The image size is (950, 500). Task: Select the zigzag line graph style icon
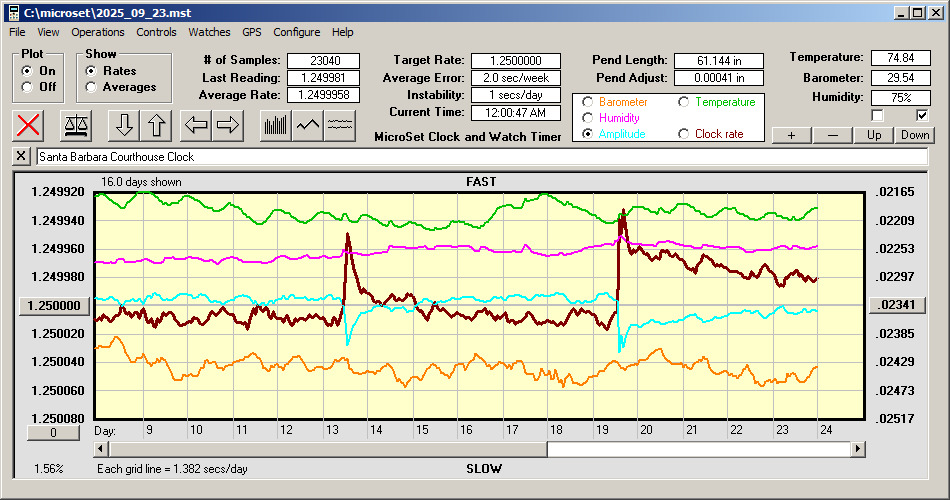307,125
